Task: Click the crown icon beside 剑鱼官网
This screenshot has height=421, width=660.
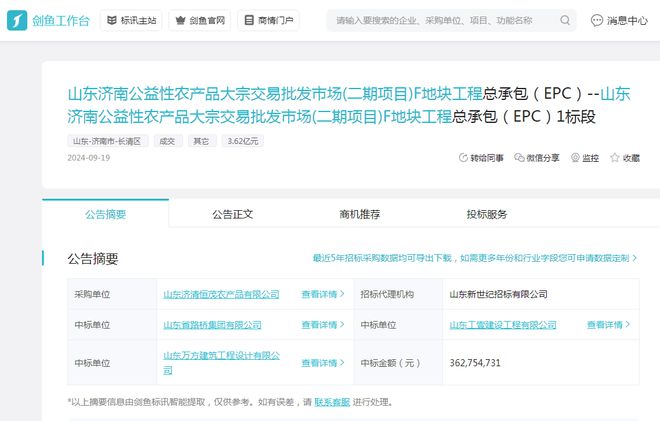Action: (180, 20)
